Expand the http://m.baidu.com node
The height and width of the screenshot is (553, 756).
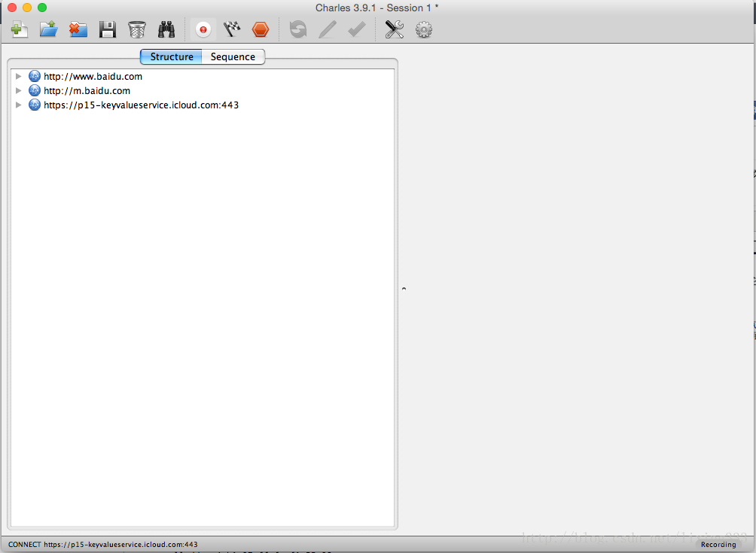coord(18,90)
